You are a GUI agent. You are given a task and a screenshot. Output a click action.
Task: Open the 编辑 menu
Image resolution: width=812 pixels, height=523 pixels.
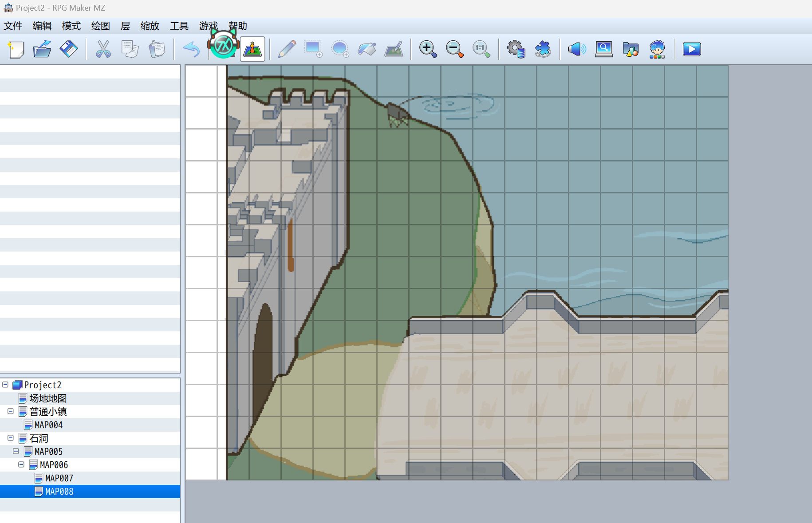click(42, 26)
